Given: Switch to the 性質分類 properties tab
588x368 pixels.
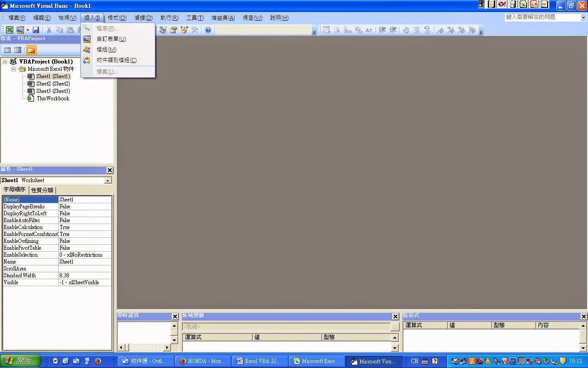Looking at the screenshot, I should 42,190.
